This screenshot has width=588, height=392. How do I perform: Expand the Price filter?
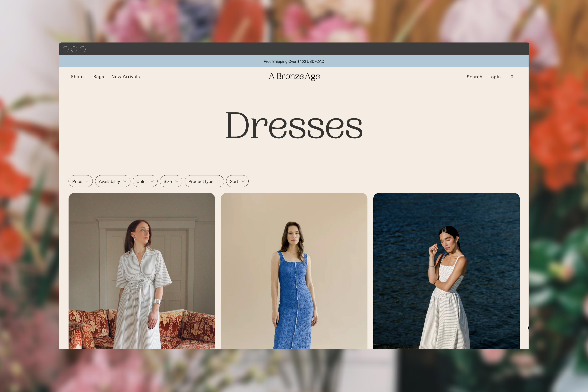coord(80,181)
